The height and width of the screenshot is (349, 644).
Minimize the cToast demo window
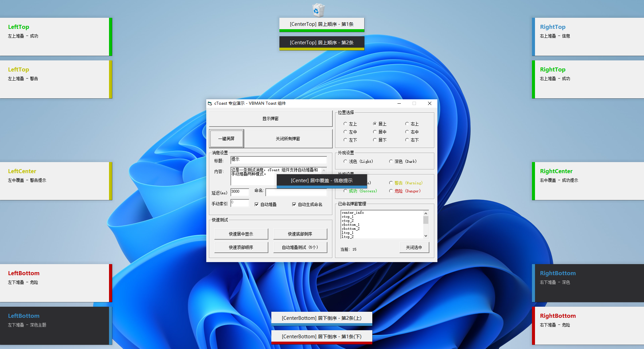point(399,103)
